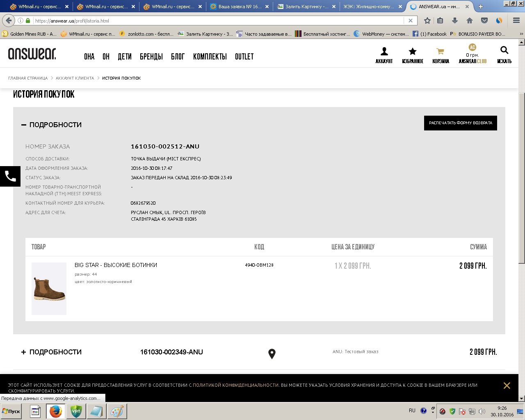Open zonlotto.com bookmark

coord(147,34)
